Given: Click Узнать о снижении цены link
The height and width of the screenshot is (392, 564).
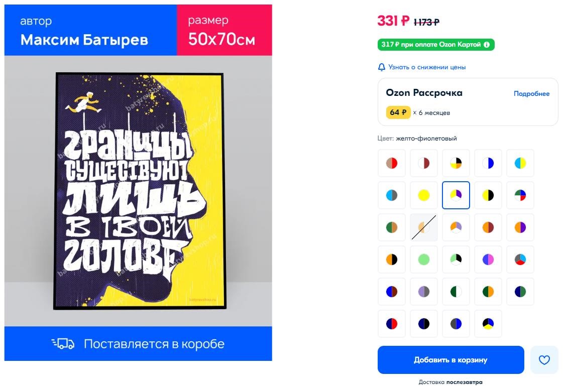Looking at the screenshot, I should 427,67.
